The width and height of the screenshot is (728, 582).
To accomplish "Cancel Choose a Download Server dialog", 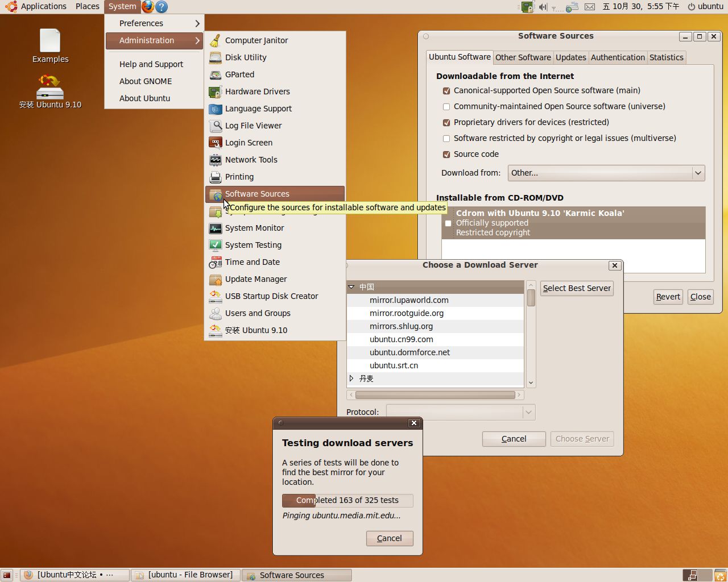I will point(514,439).
